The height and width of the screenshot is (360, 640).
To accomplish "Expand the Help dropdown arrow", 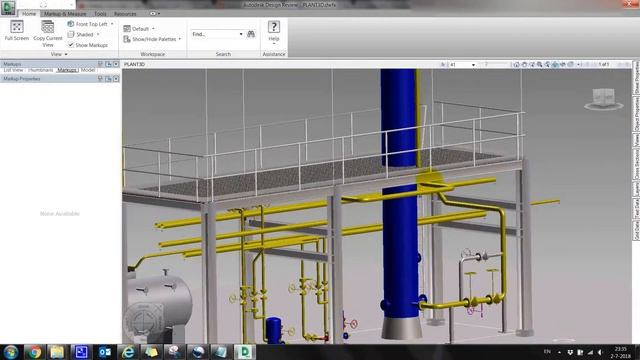I will tap(273, 43).
